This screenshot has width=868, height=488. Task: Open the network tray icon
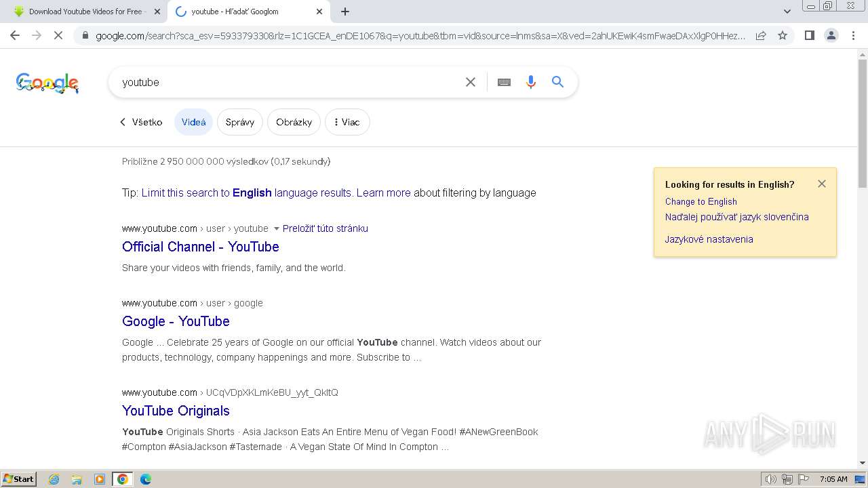(787, 479)
